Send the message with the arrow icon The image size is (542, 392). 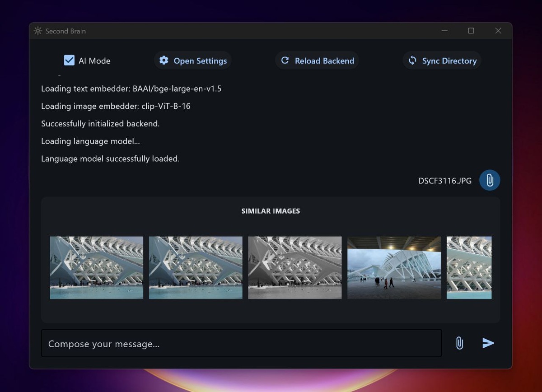click(x=488, y=343)
